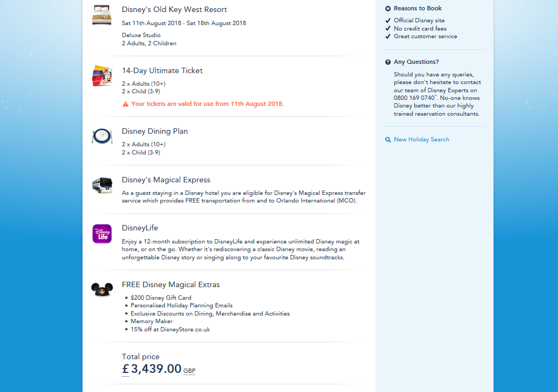
Task: Click the Magical Express bus icon
Action: 102,185
